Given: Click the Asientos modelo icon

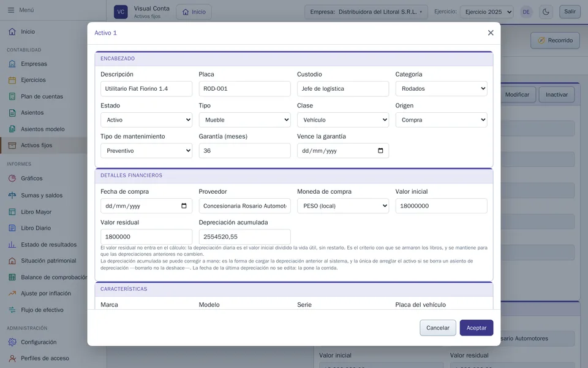Looking at the screenshot, I should [x=12, y=129].
